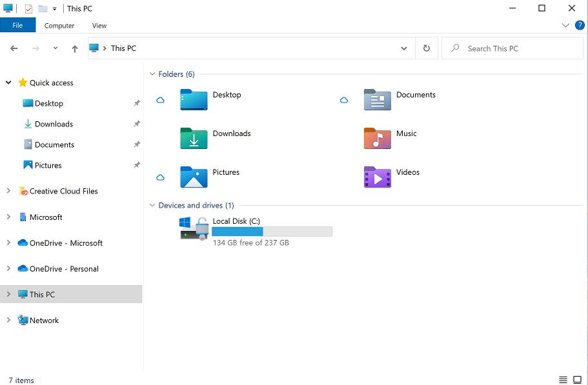Viewport: 588px width, 385px height.
Task: Collapse the Folders (6) group
Action: point(152,74)
